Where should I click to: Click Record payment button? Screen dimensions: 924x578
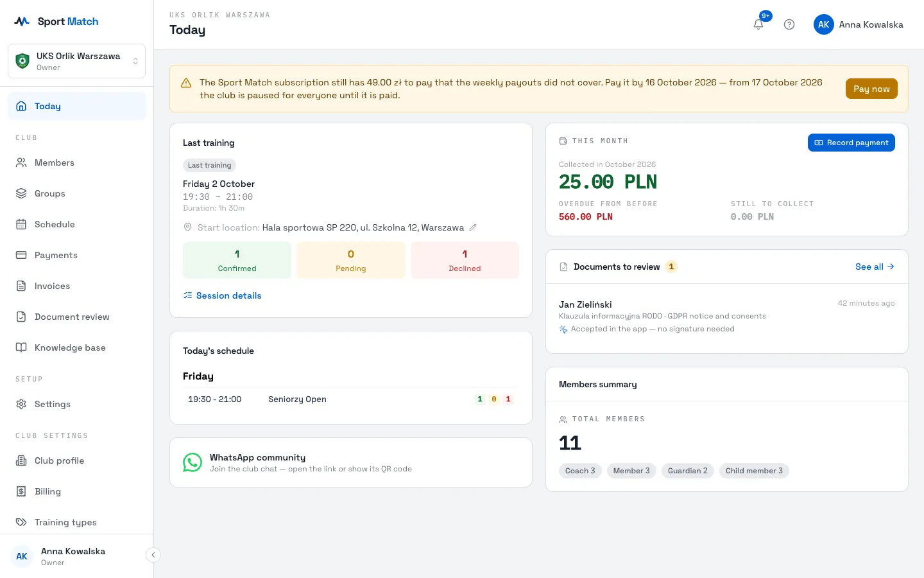[x=851, y=143]
